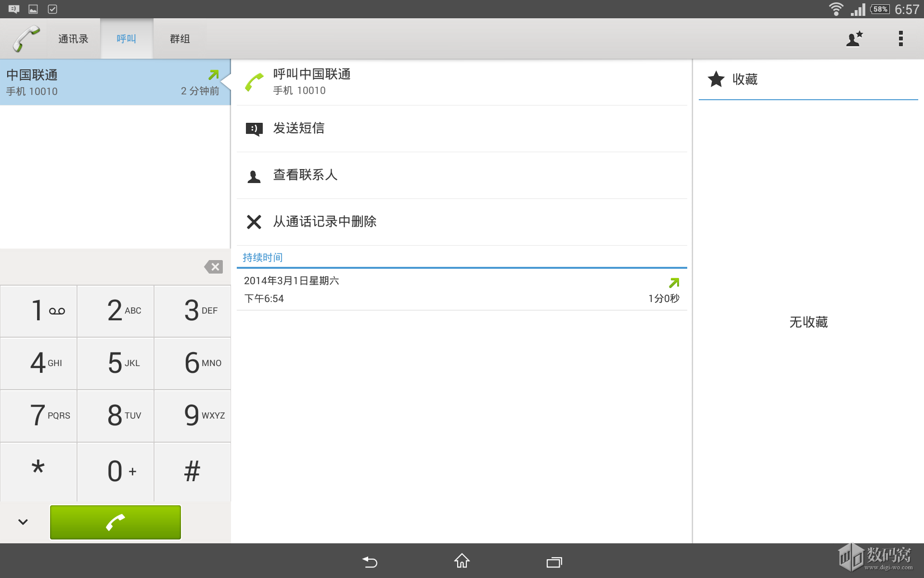Tap the Android back navigation button

click(370, 562)
